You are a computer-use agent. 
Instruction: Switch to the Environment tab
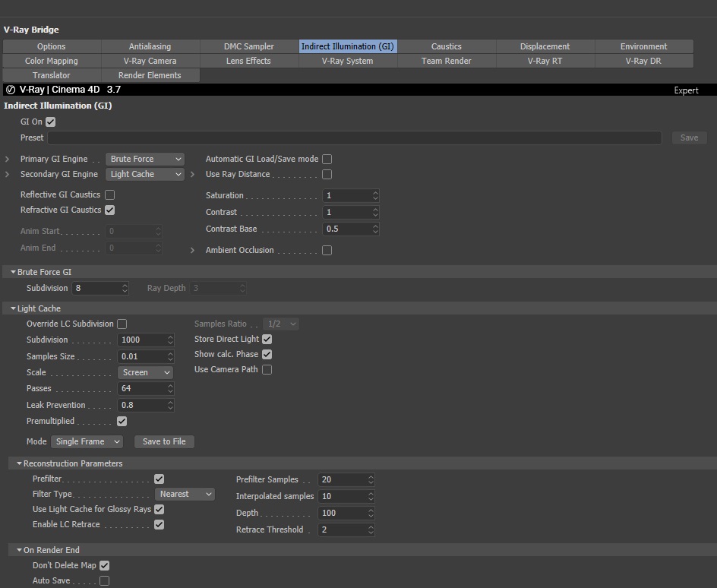click(644, 46)
